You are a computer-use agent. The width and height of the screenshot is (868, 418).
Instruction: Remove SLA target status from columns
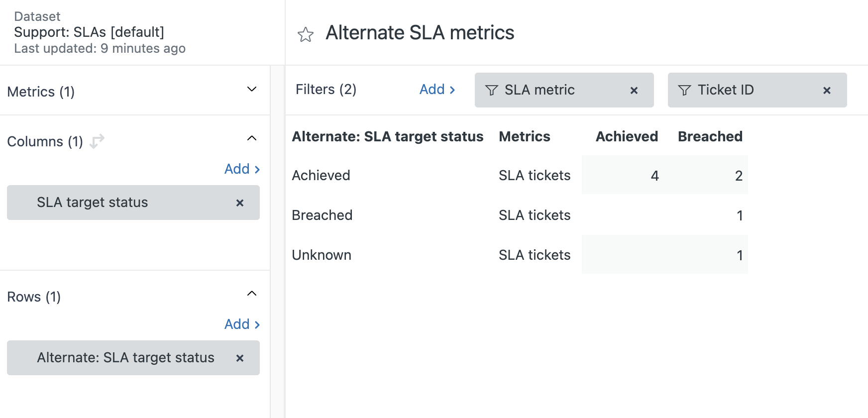[239, 203]
